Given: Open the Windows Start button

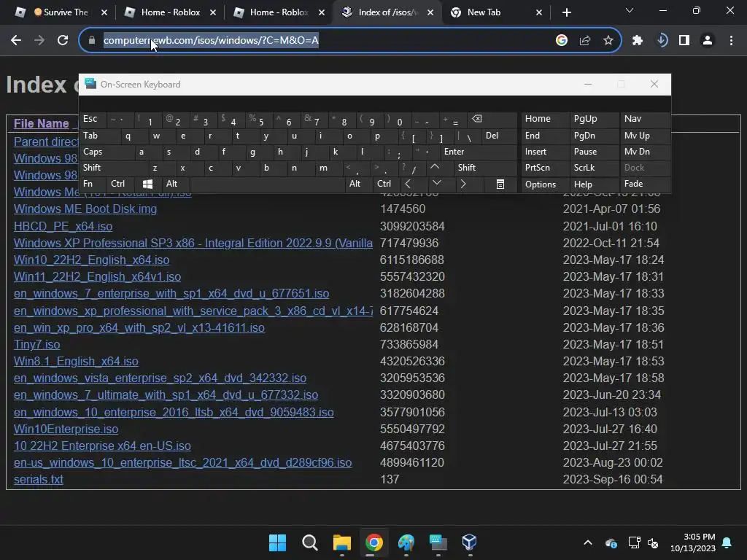Looking at the screenshot, I should pyautogui.click(x=277, y=542).
